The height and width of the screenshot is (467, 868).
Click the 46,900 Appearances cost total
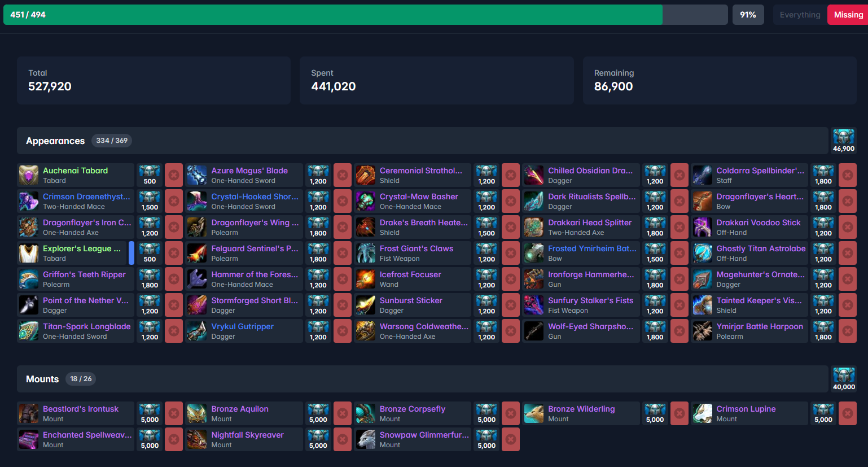(844, 141)
